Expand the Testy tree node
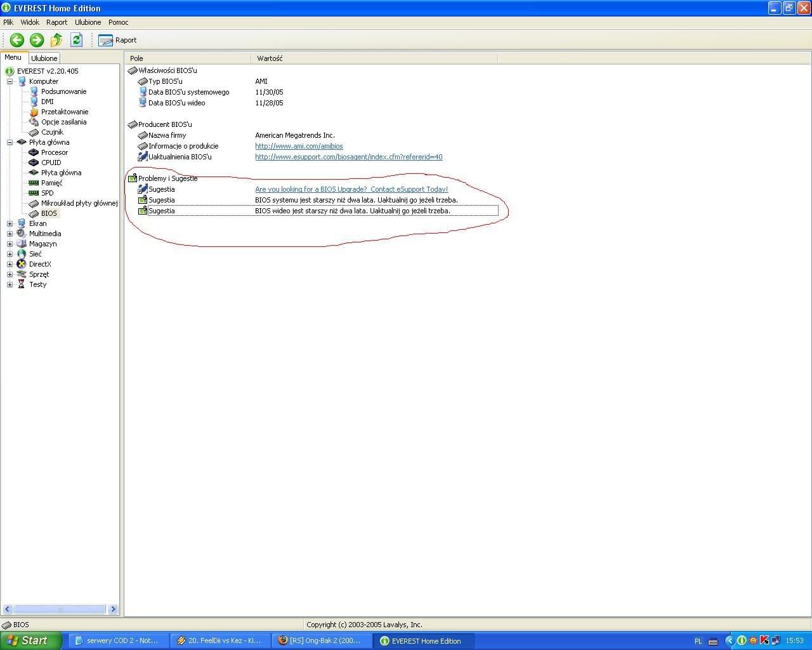The width and height of the screenshot is (812, 650). tap(10, 284)
